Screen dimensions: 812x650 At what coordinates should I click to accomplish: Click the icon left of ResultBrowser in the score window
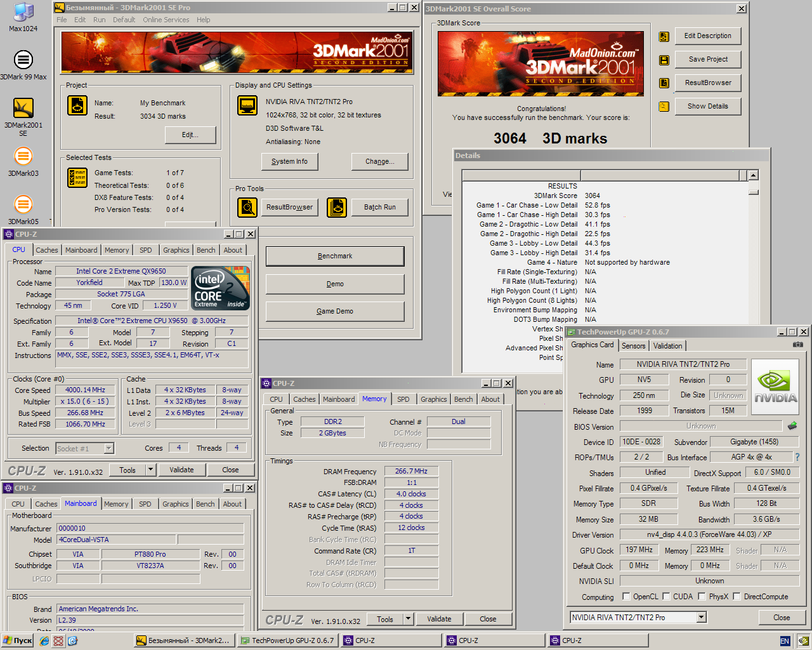[664, 83]
